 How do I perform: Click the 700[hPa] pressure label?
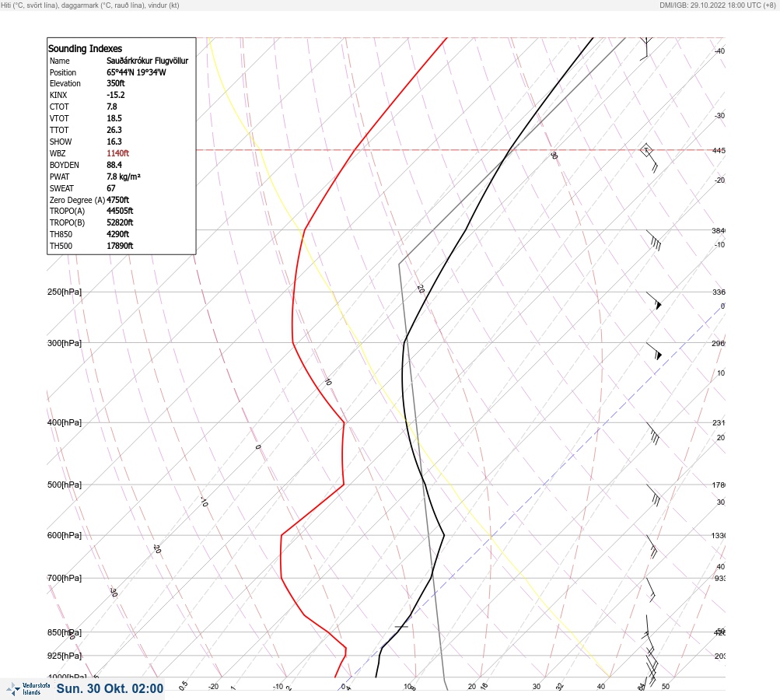[65, 578]
